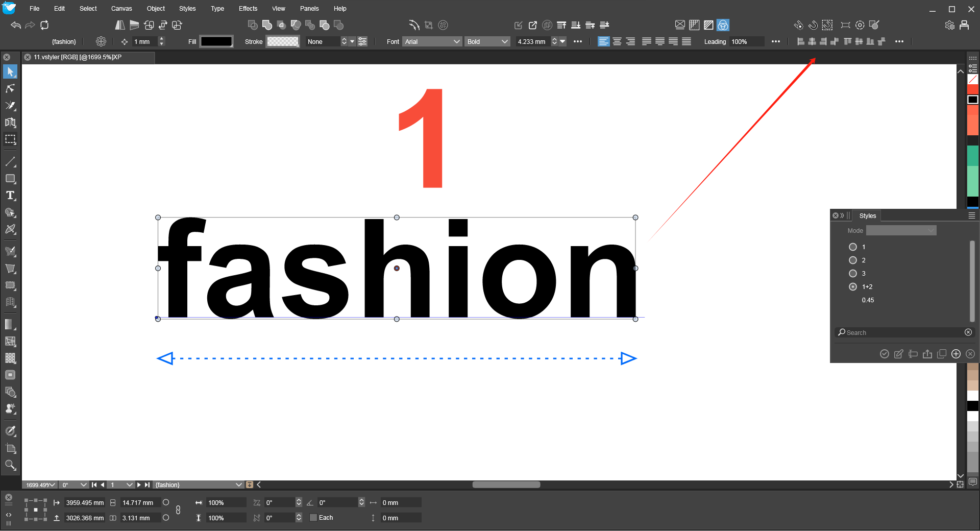Image resolution: width=980 pixels, height=531 pixels.
Task: Switch to the 11.vstyler document tab
Action: click(x=78, y=57)
